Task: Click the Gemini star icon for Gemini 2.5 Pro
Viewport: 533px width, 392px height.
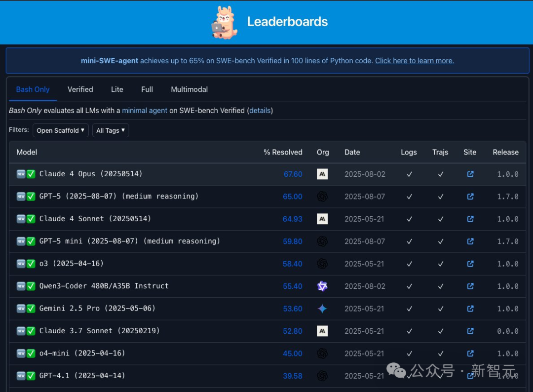Action: tap(322, 309)
